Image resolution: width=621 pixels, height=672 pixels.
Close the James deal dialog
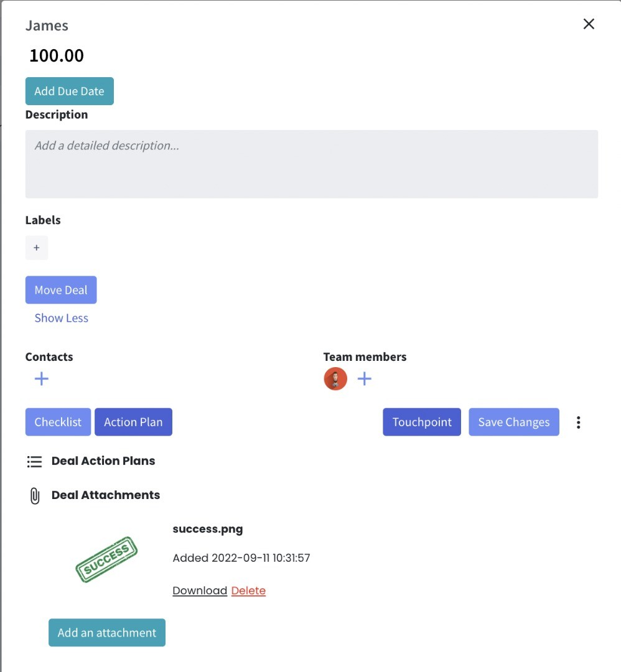pos(588,24)
